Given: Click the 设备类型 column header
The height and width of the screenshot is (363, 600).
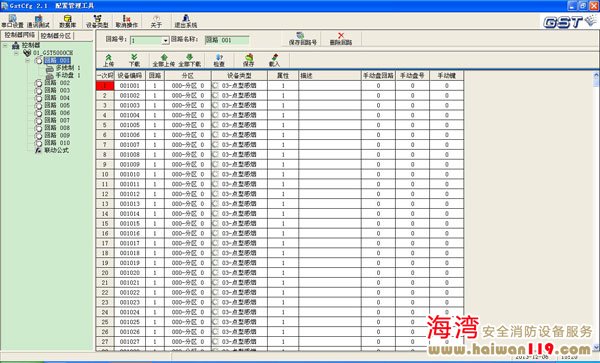Looking at the screenshot, I should [x=240, y=76].
